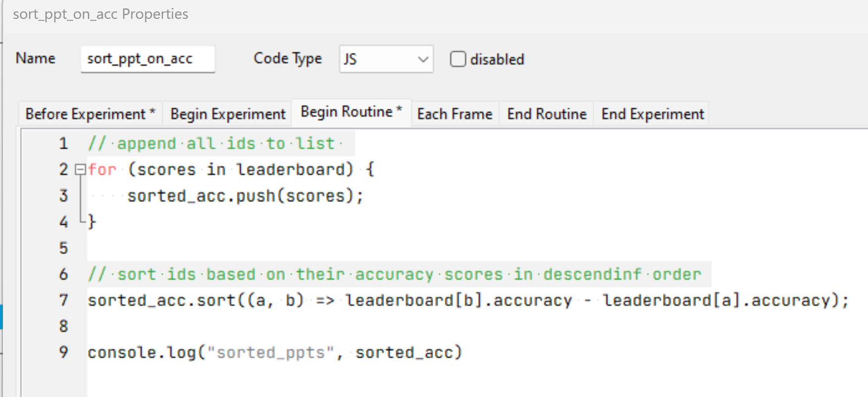
Task: Switch to the Begin Experiment tab
Action: coord(228,114)
